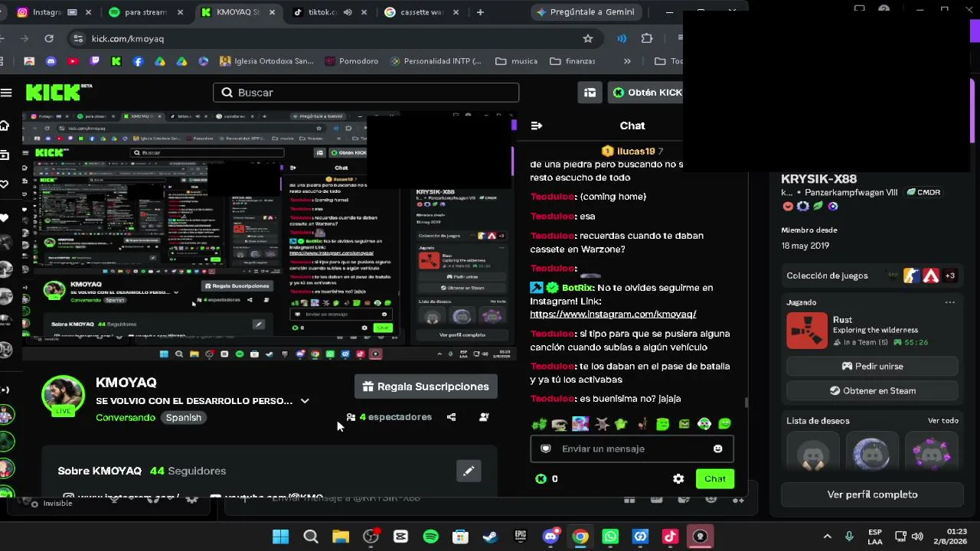Open the Pomodoro bookmark

pos(351,61)
